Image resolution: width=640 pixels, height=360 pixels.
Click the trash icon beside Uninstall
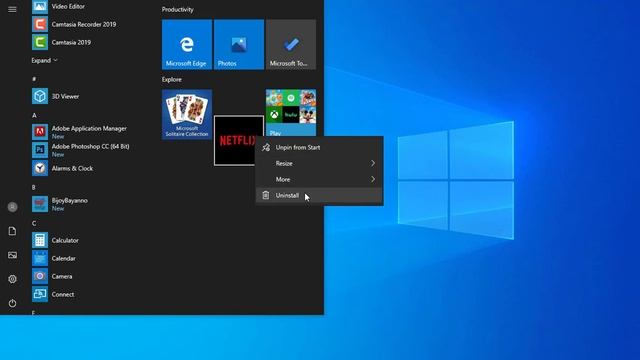[266, 195]
